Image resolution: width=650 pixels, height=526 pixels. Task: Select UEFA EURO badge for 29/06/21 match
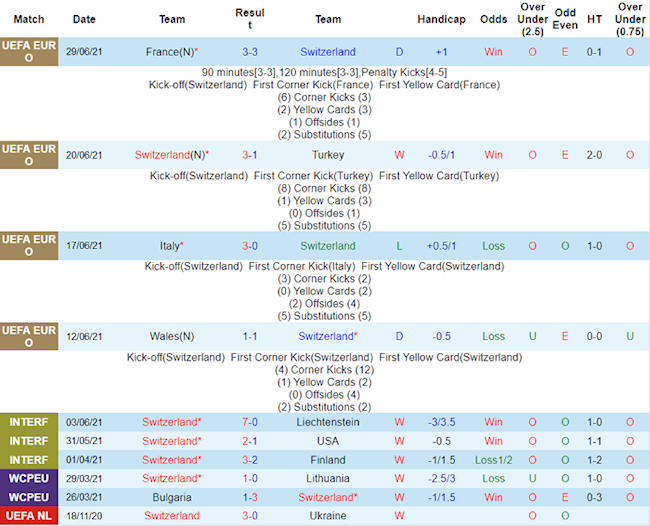29,52
